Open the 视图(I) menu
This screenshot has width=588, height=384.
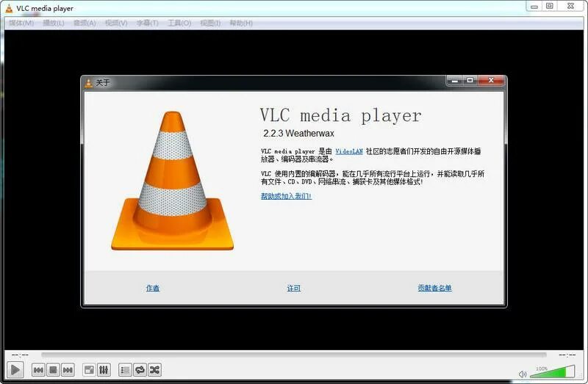click(x=210, y=23)
